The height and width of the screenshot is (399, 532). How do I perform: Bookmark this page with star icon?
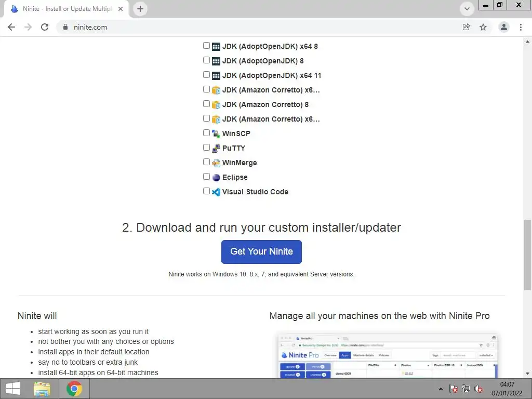point(483,27)
